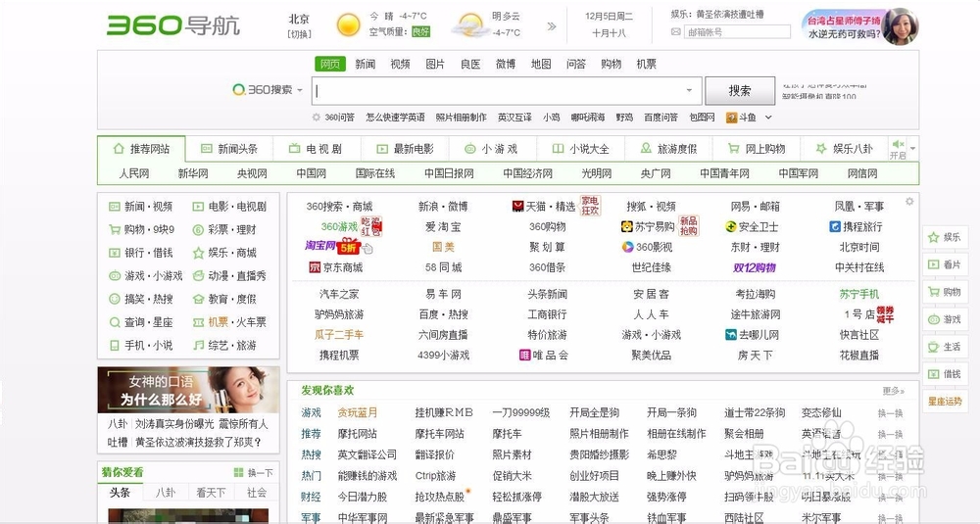The width and height of the screenshot is (980, 524).
Task: Open search suggestions dropdown arrow in box
Action: coord(689,90)
